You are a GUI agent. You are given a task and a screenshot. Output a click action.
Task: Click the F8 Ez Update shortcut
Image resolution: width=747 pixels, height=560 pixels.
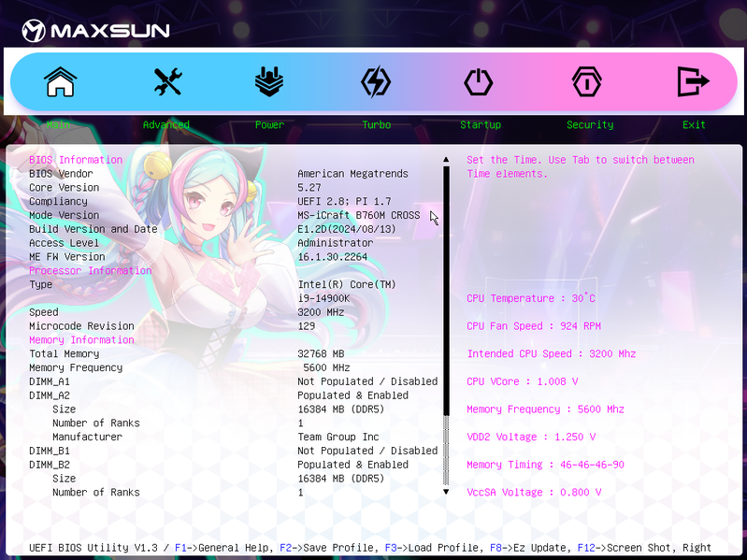pyautogui.click(x=528, y=548)
